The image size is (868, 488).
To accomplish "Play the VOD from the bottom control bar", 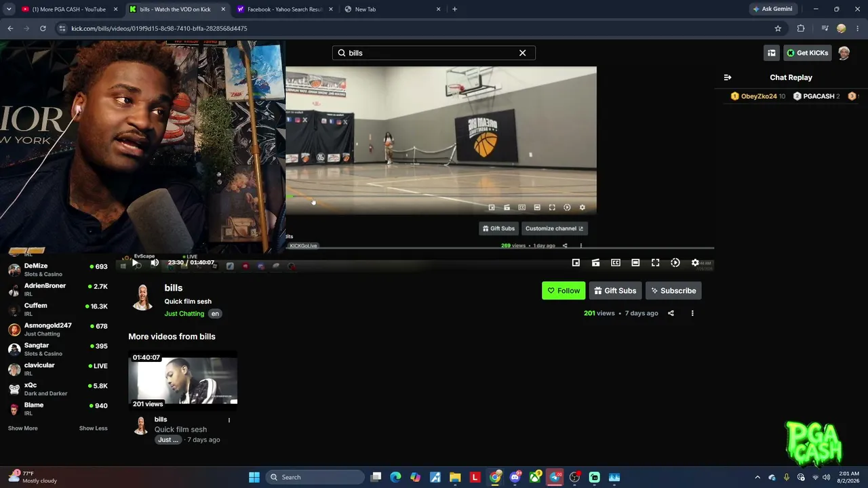I will coord(135,263).
